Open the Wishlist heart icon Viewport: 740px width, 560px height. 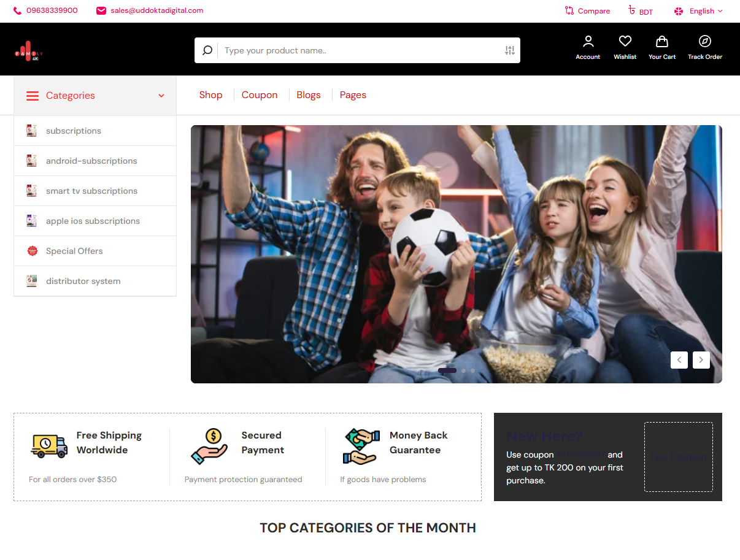pyautogui.click(x=625, y=42)
